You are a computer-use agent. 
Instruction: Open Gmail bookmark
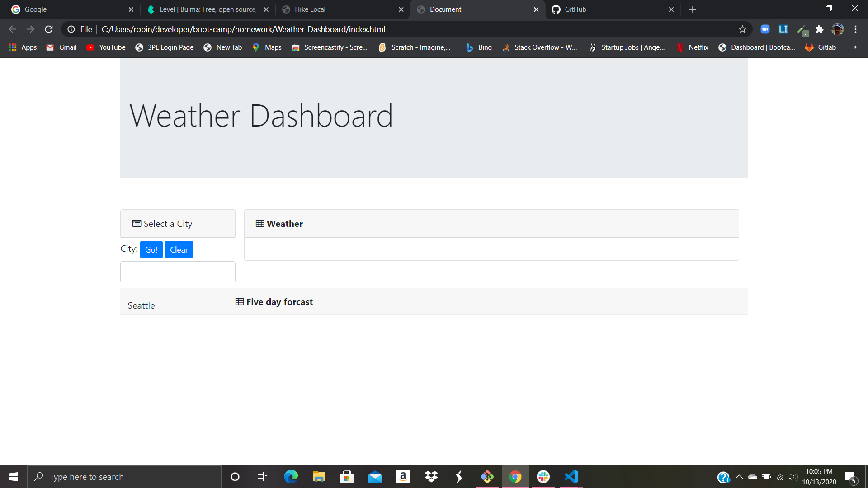click(61, 47)
